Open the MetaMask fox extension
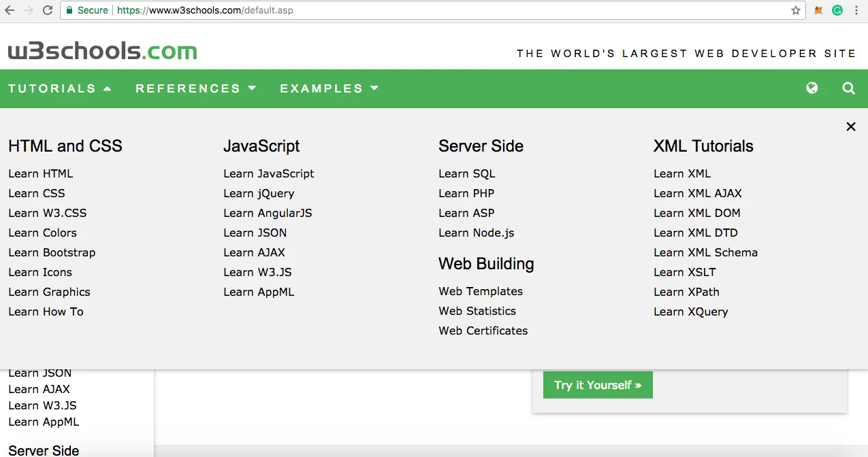 click(819, 10)
